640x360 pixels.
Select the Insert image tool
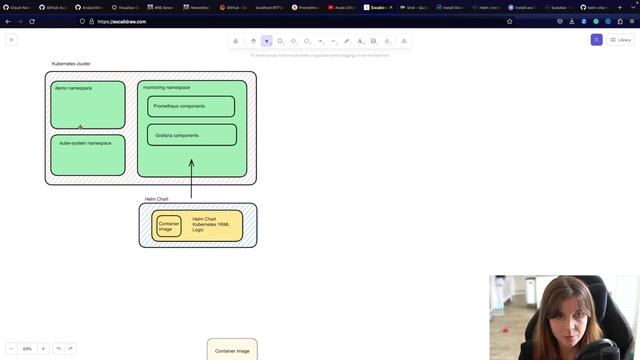373,41
